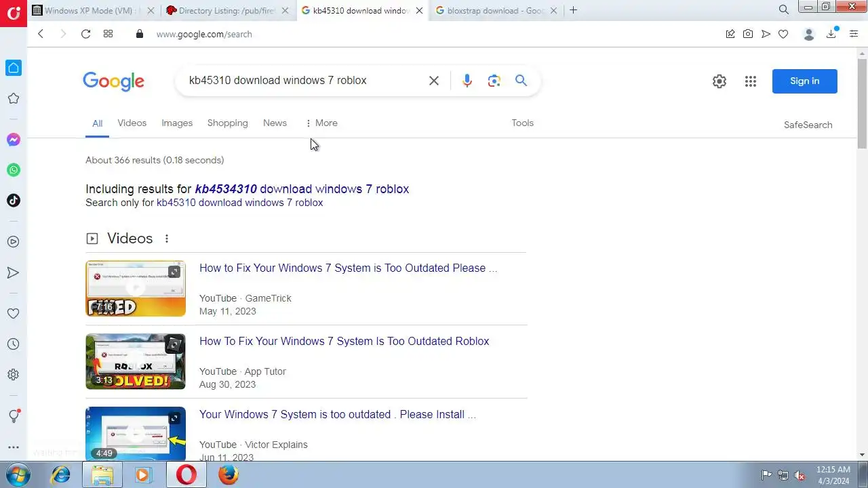Select the Videos search filter
The height and width of the screenshot is (488, 868).
[132, 123]
